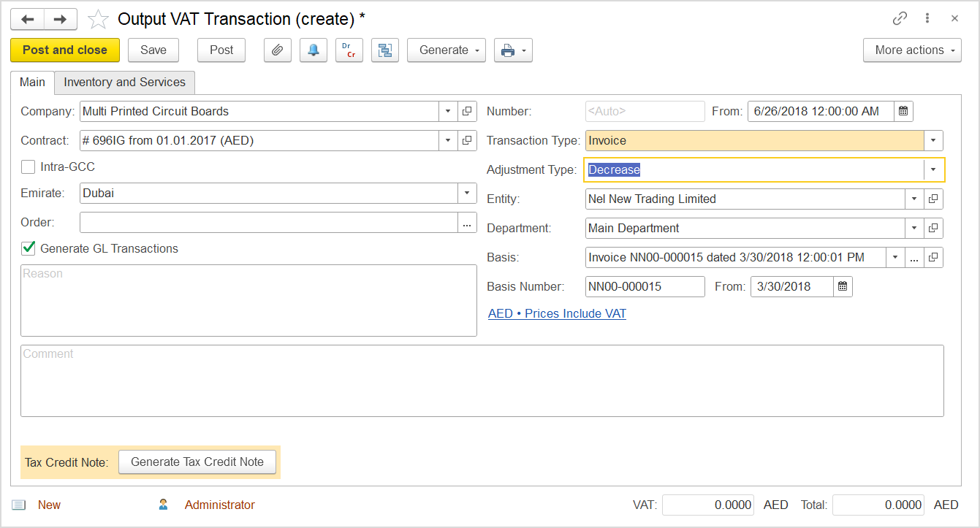Viewport: 980px width, 528px height.
Task: Mark form as favorite with star icon
Action: click(x=98, y=19)
